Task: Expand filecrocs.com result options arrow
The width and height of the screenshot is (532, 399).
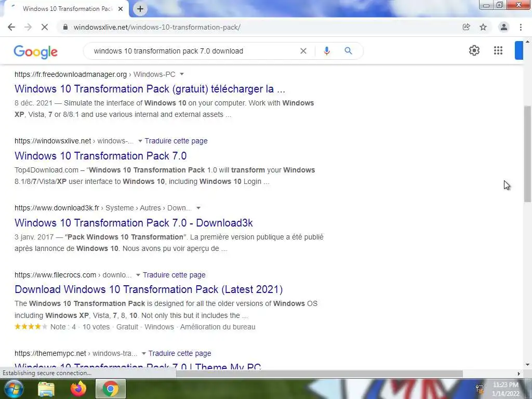Action: 138,275
